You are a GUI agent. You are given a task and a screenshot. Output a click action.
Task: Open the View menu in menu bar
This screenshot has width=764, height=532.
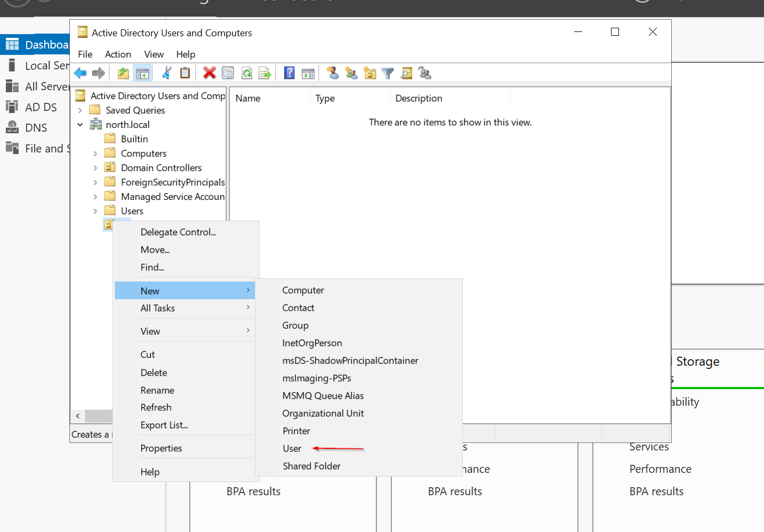[x=154, y=54]
